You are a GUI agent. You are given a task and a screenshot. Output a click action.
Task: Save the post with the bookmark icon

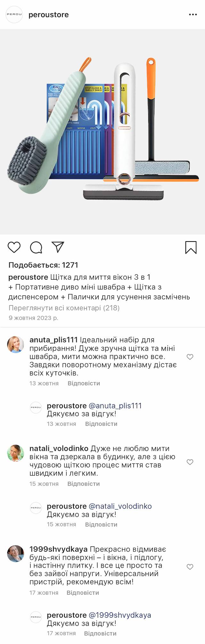(x=191, y=247)
